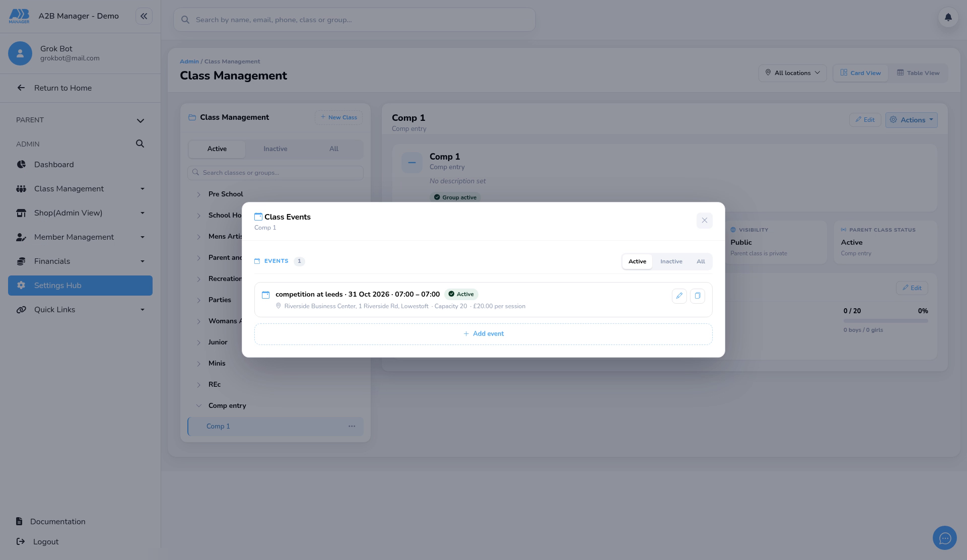967x560 pixels.
Task: Switch to Card View
Action: pyautogui.click(x=860, y=73)
